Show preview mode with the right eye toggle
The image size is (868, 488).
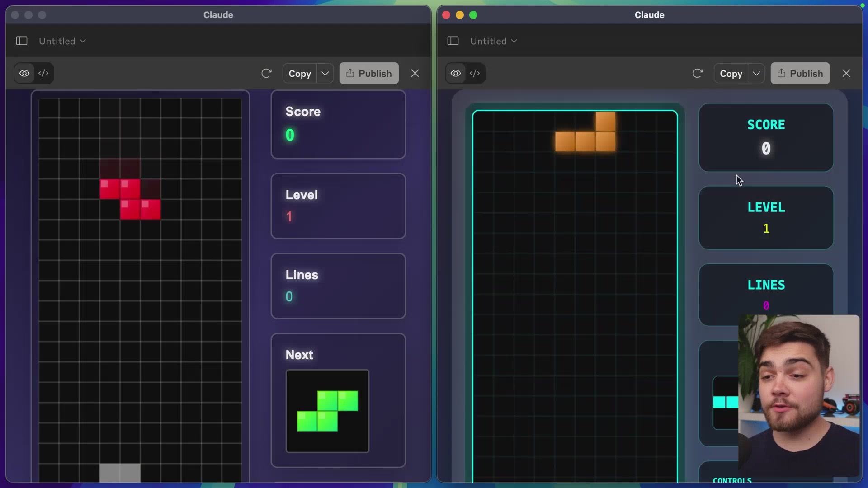[456, 73]
